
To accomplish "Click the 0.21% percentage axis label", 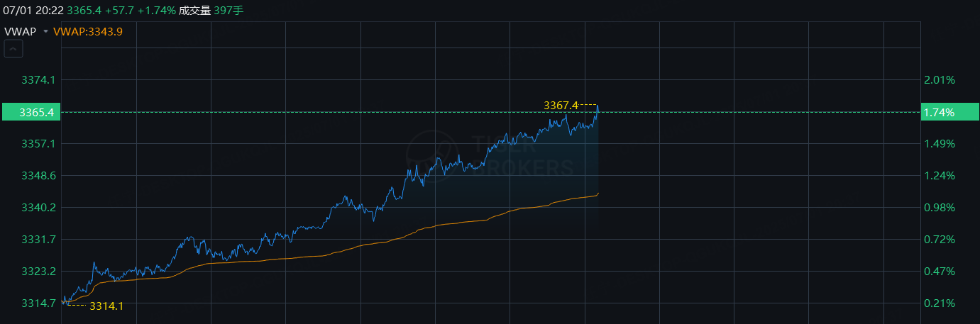I will click(940, 303).
